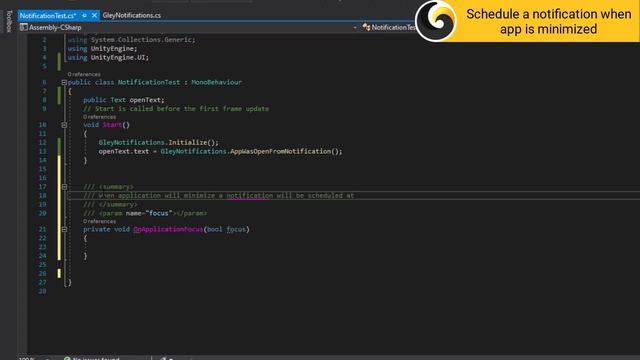This screenshot has width=640, height=360.
Task: Pin the NotificationTest.cs tab
Action: [x=84, y=16]
